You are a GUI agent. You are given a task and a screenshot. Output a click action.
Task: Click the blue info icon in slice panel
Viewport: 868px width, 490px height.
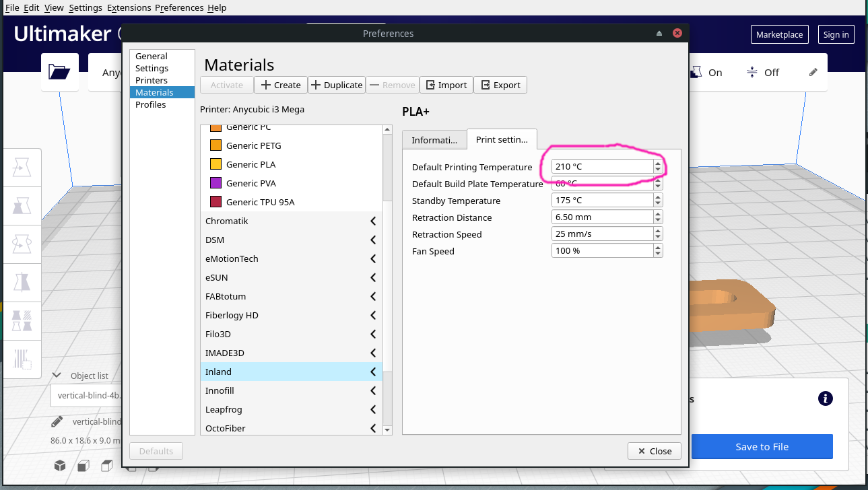coord(826,398)
